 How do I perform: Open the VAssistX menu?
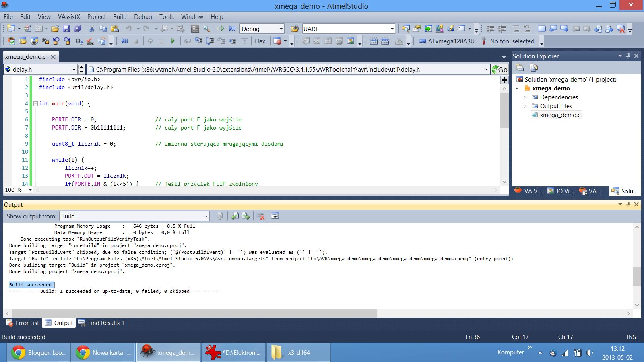tap(69, 16)
